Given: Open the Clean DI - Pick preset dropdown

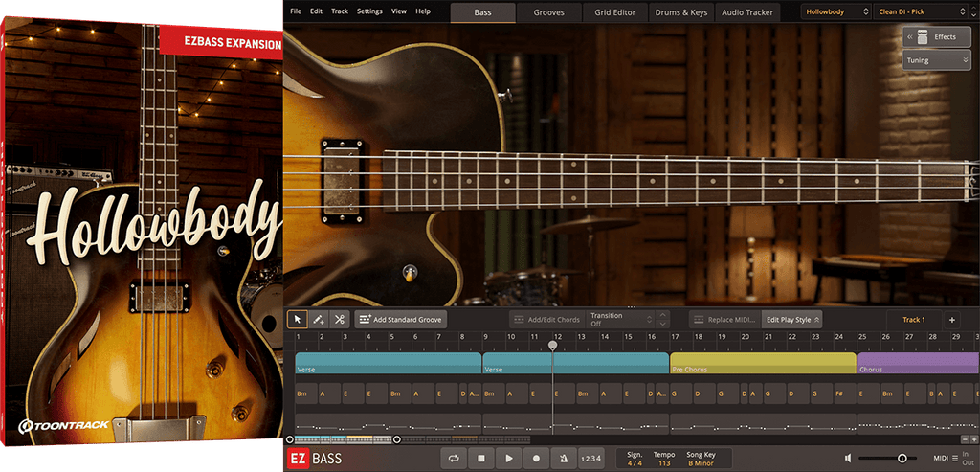Looking at the screenshot, I should click(922, 11).
